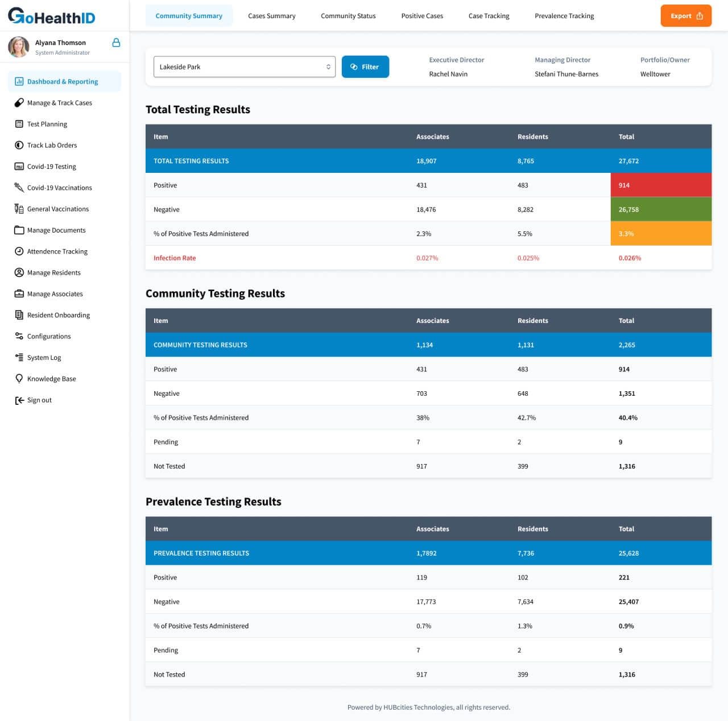Click the Sign out label
This screenshot has width=728, height=721.
(x=39, y=400)
